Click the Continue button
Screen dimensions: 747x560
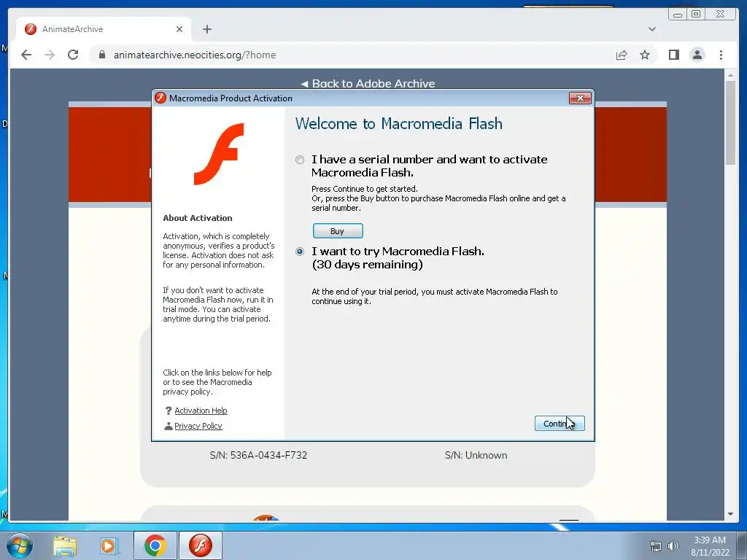560,424
